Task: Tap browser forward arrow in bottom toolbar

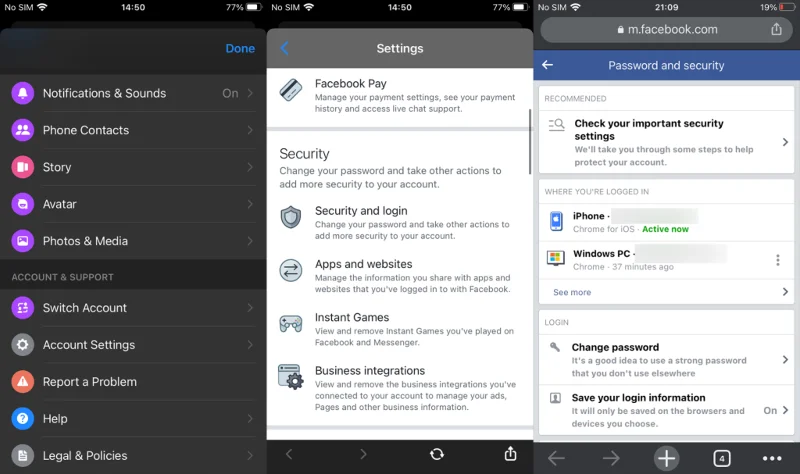Action: click(x=611, y=458)
